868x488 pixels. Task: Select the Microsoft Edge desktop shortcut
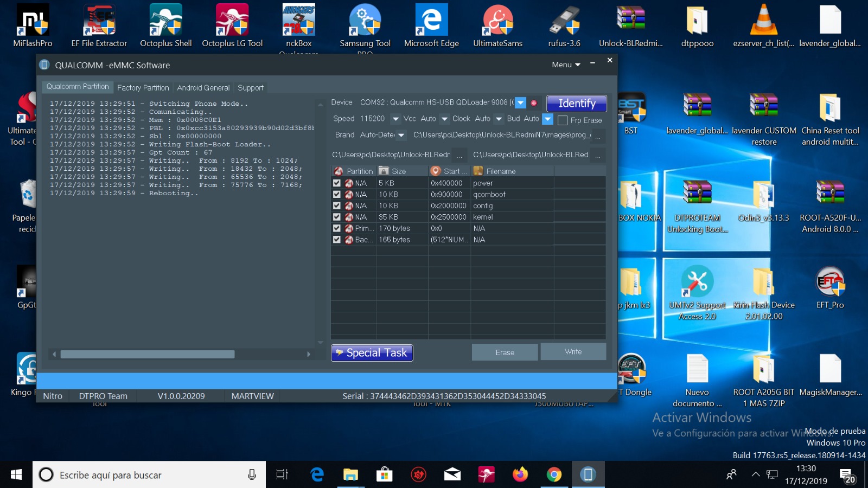[432, 25]
